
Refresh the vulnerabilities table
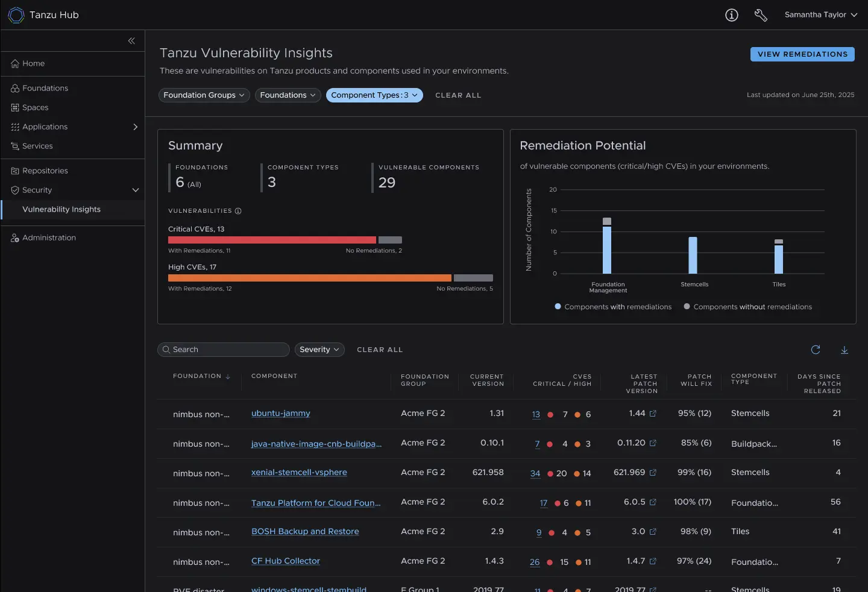[816, 350]
